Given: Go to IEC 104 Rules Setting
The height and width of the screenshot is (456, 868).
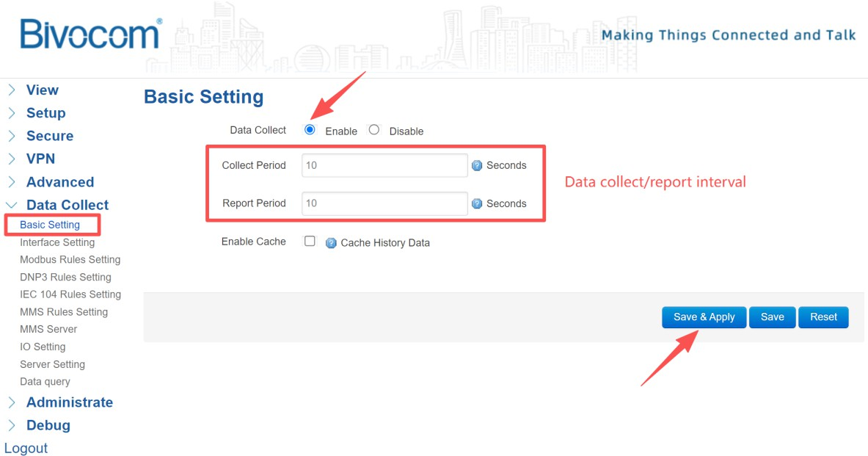Looking at the screenshot, I should pos(70,294).
